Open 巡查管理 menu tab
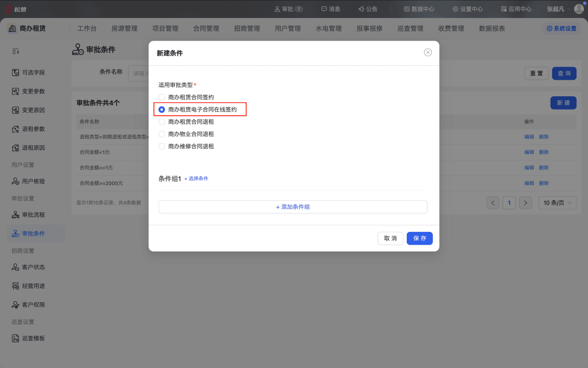The image size is (588, 368). click(x=410, y=29)
